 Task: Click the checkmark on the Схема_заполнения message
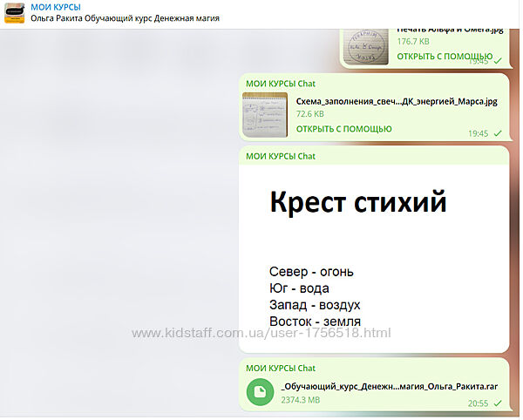tap(498, 133)
